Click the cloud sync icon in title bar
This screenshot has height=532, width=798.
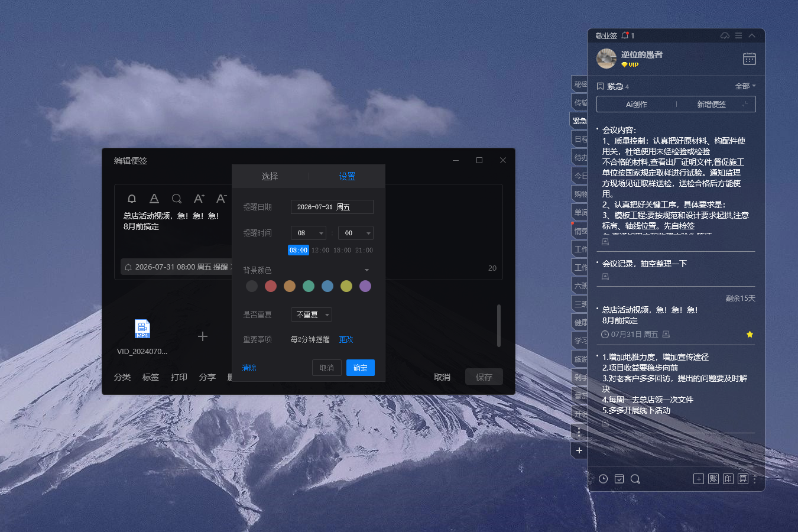tap(725, 35)
